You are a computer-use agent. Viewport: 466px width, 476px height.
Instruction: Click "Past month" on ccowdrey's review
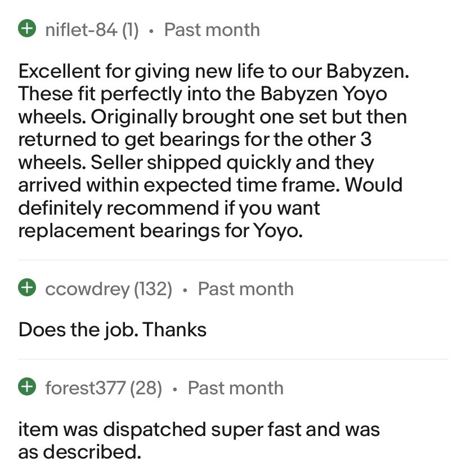tap(245, 288)
